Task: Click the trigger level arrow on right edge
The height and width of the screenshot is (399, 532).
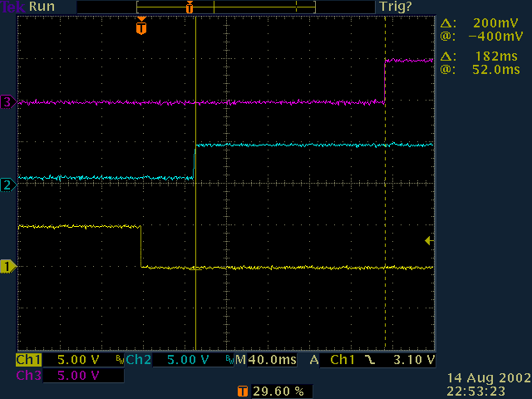Action: point(428,240)
